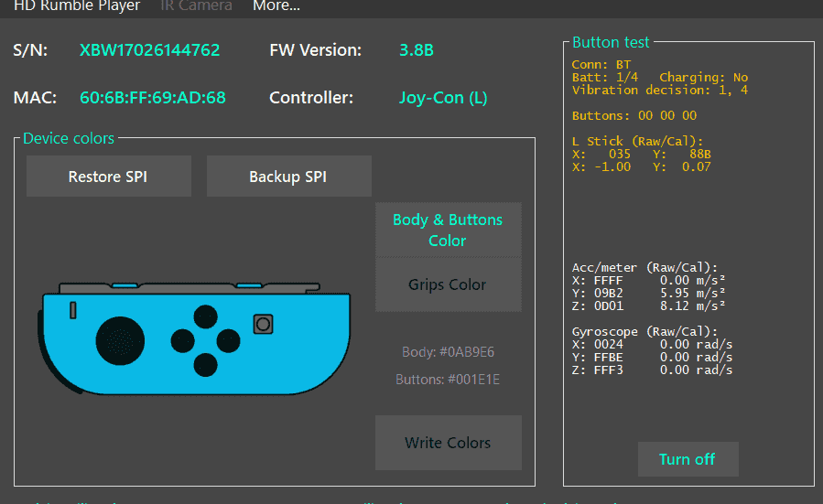Click accelerometer X: FFFF row
This screenshot has width=823, height=504.
649,280
